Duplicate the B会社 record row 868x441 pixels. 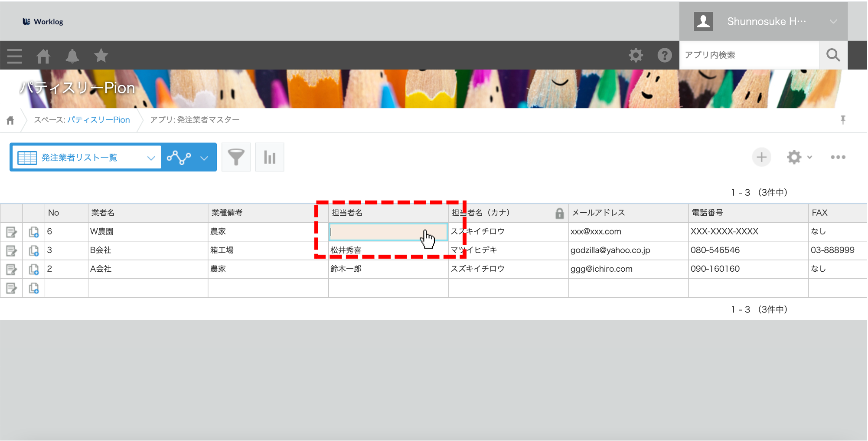point(34,251)
